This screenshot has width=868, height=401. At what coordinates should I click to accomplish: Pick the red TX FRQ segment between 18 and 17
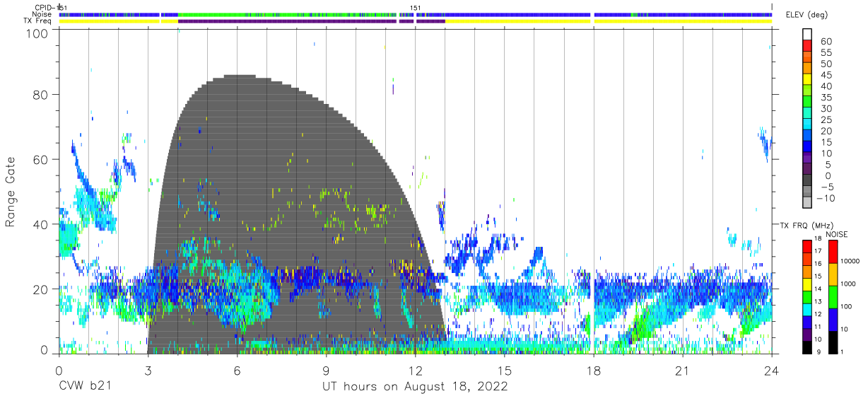[807, 246]
